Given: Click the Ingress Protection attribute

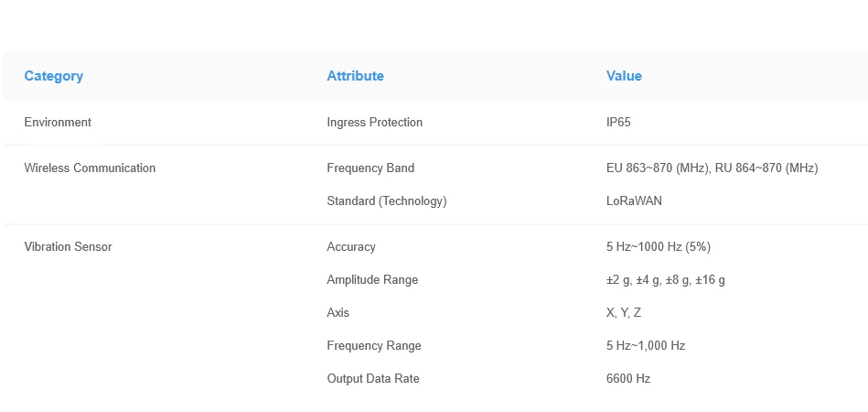Looking at the screenshot, I should [x=374, y=122].
